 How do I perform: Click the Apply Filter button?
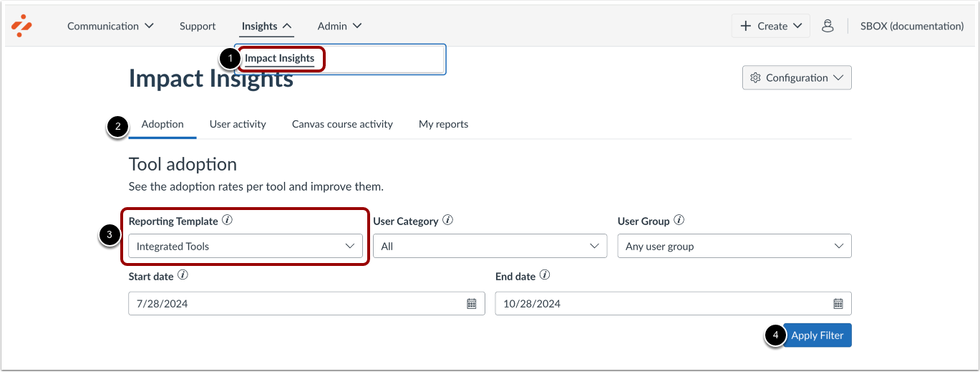(x=817, y=335)
